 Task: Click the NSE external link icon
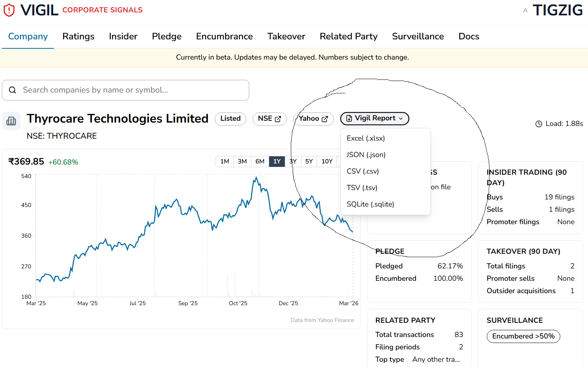tap(278, 119)
